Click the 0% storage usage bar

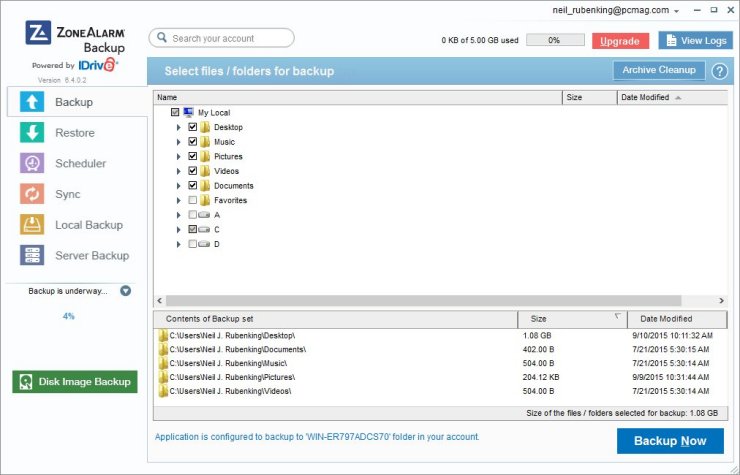pyautogui.click(x=555, y=40)
